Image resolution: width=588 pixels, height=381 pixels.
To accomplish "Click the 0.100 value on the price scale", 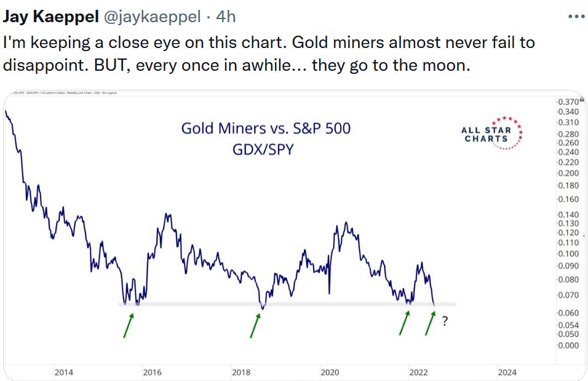I will point(568,254).
